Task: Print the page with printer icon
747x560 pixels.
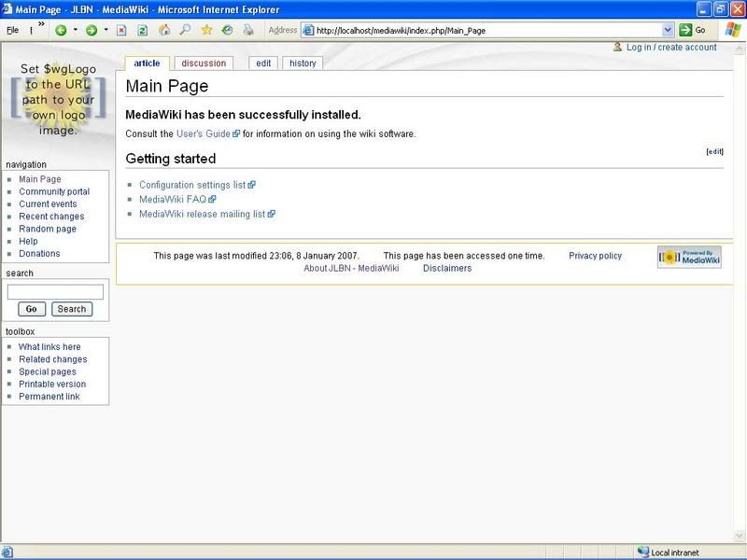Action: pos(248,30)
